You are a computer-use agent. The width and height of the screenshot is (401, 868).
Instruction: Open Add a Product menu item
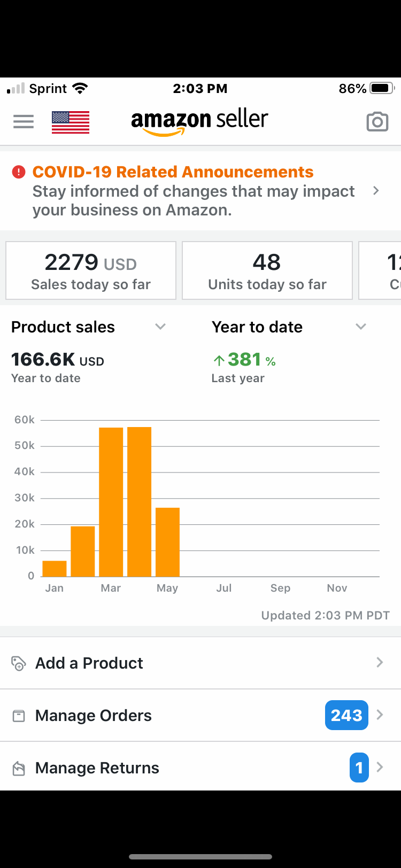pyautogui.click(x=89, y=663)
